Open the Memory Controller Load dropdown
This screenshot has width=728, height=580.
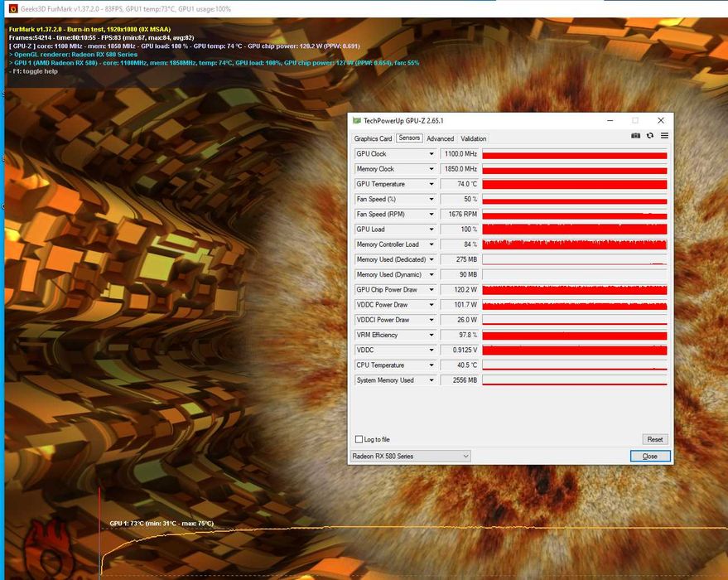[431, 244]
